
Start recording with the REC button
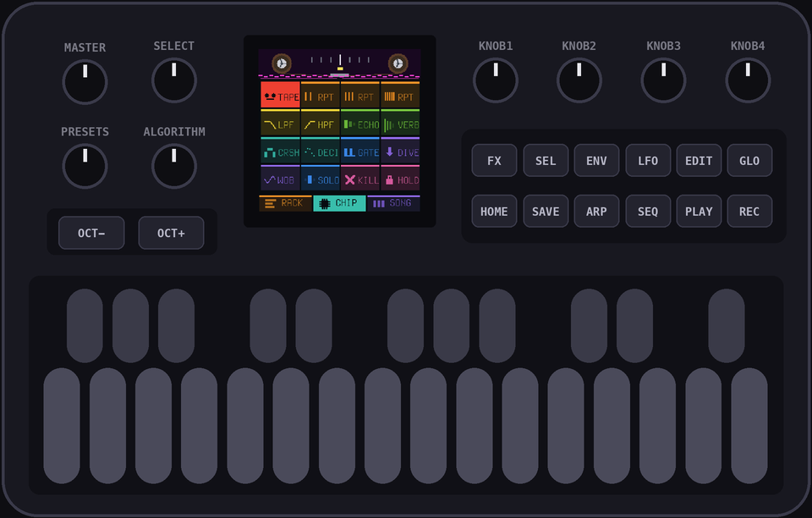749,212
